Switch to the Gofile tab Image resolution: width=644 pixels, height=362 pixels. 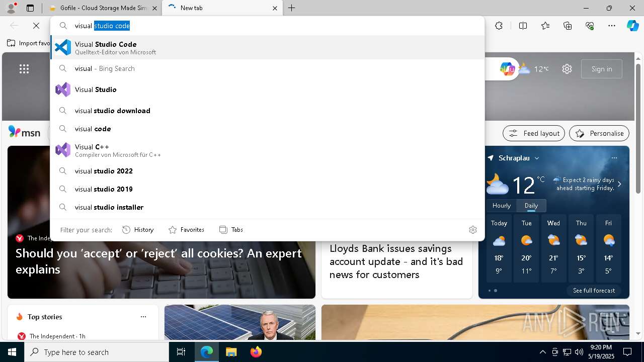(104, 8)
